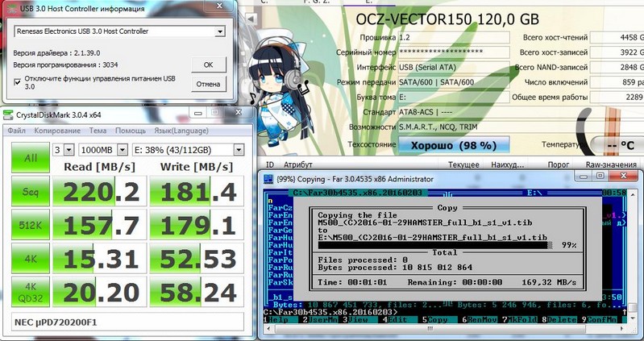The width and height of the screenshot is (644, 341).
Task: Maximize the Far copying window
Action: tap(600, 176)
